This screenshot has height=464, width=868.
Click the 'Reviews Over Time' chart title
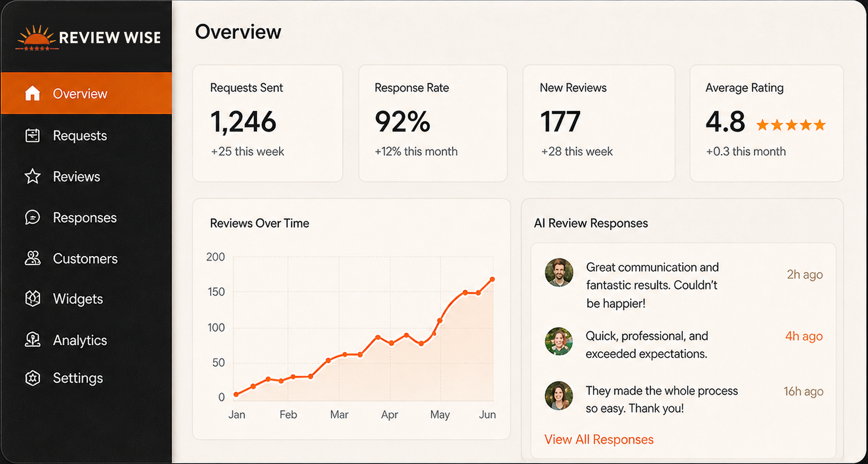pos(260,223)
